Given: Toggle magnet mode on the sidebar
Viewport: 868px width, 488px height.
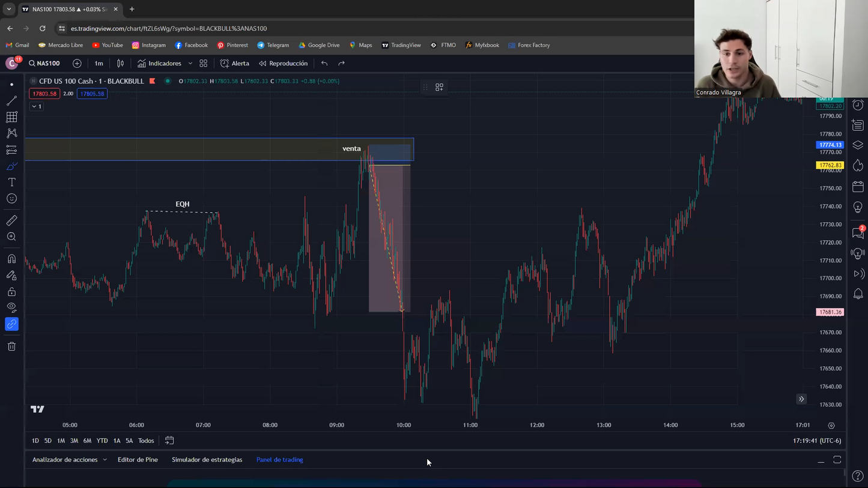Looking at the screenshot, I should [x=11, y=259].
